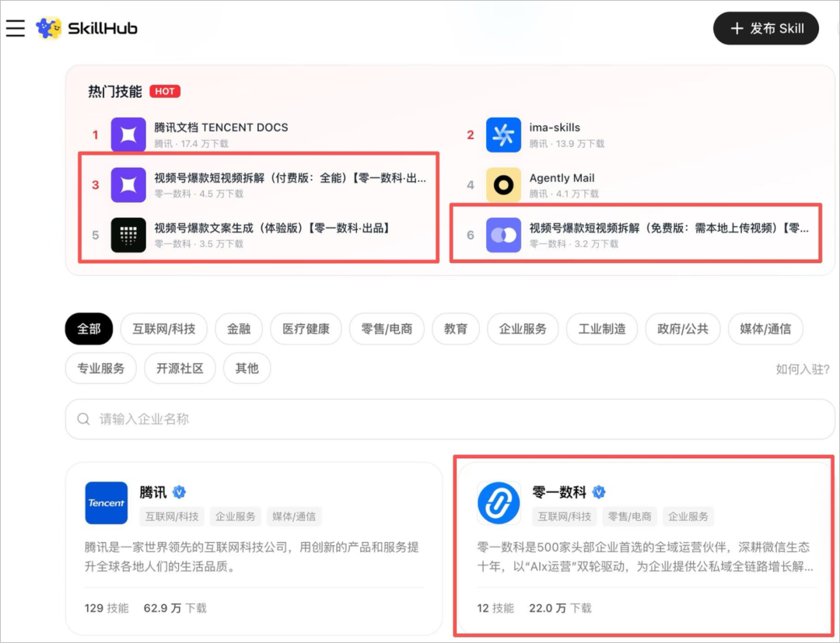Open the Agently Mail yellow icon
This screenshot has width=840, height=643.
coord(503,185)
